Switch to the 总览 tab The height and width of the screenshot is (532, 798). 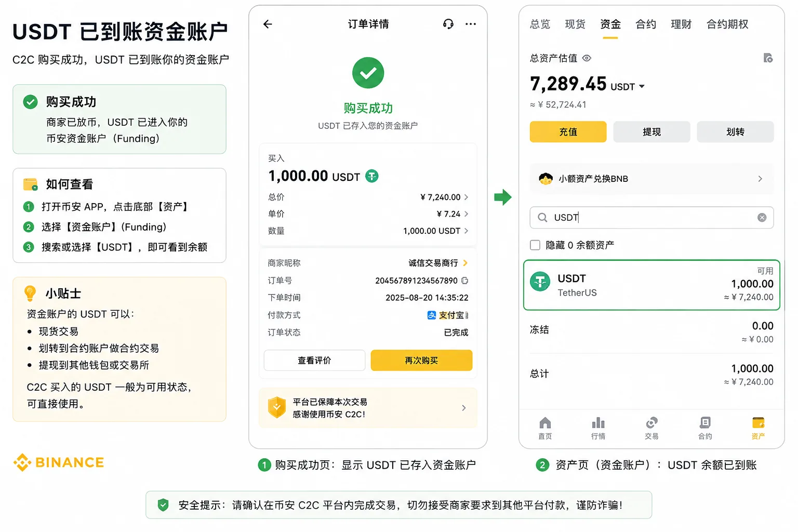tap(540, 24)
